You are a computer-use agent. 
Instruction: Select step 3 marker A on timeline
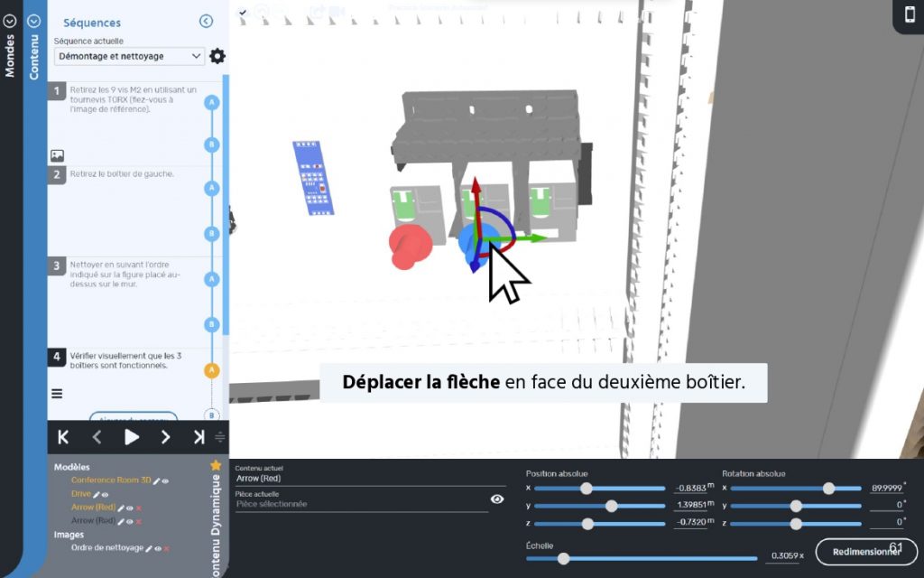[211, 279]
